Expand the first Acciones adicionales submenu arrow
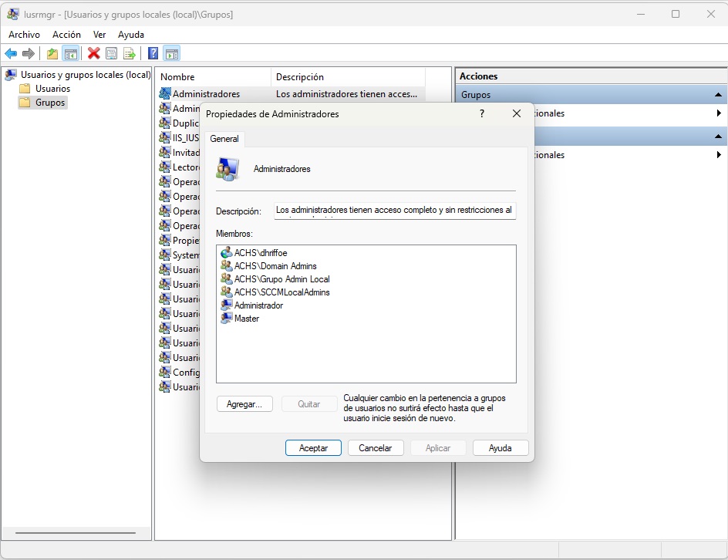This screenshot has width=728, height=560. point(718,113)
